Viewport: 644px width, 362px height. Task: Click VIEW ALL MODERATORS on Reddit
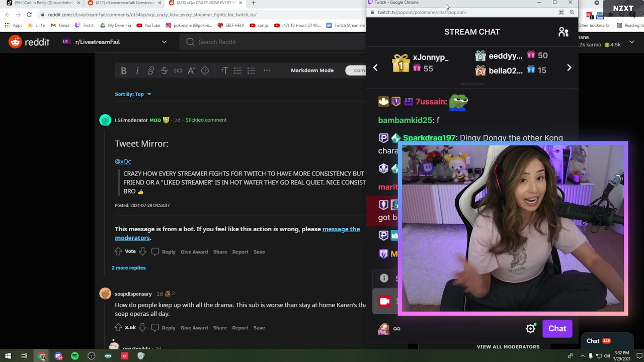point(508,346)
